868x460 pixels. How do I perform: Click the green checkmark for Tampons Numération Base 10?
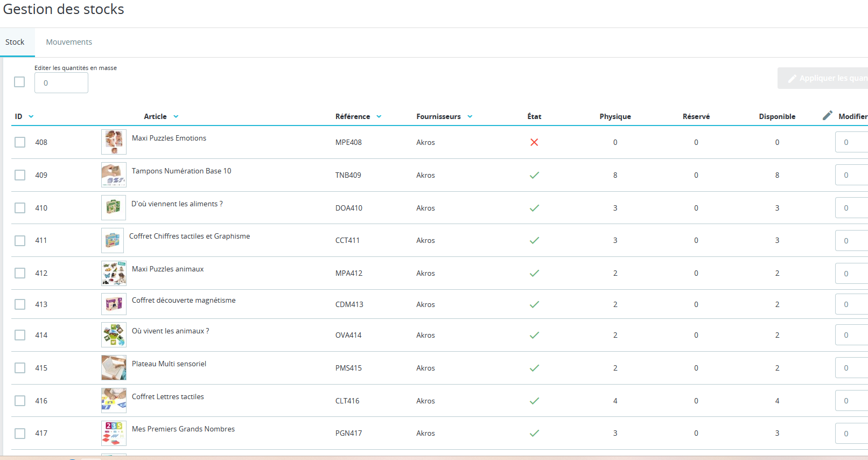click(534, 175)
